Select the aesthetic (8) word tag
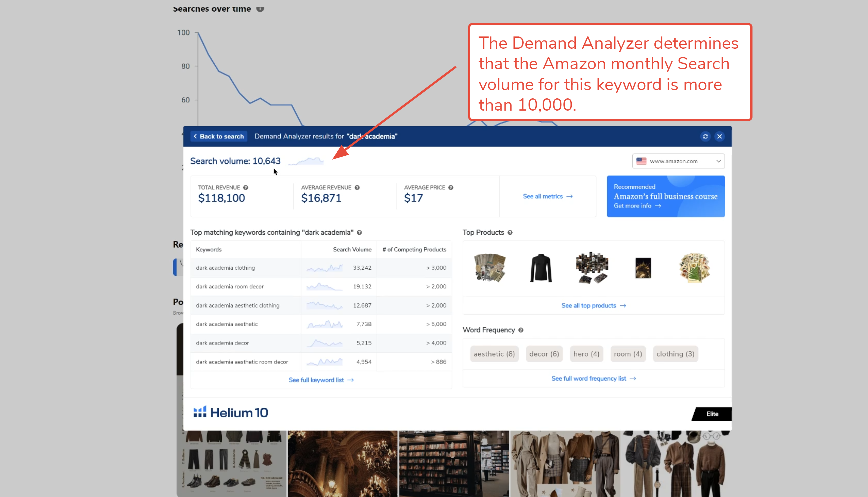This screenshot has width=868, height=497. coord(494,354)
